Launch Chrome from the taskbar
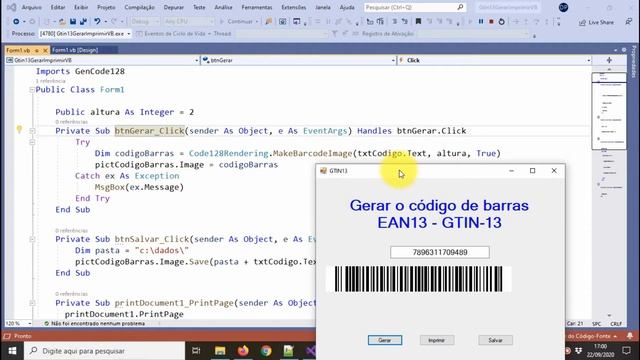 point(266,351)
